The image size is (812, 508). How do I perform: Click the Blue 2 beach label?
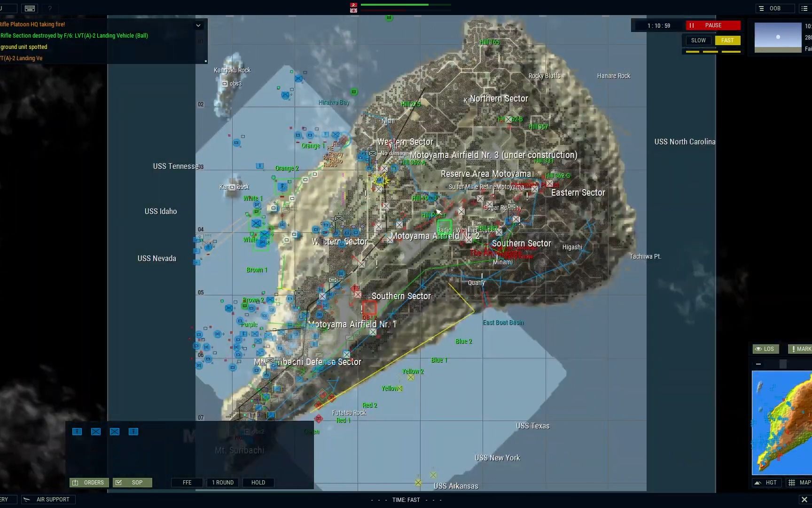[464, 341]
